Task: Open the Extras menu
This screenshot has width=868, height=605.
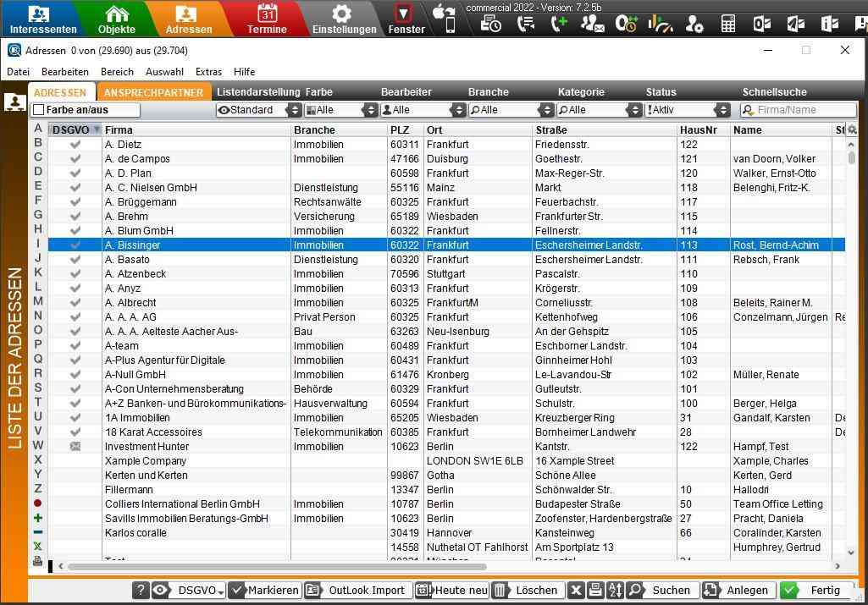Action: [208, 72]
